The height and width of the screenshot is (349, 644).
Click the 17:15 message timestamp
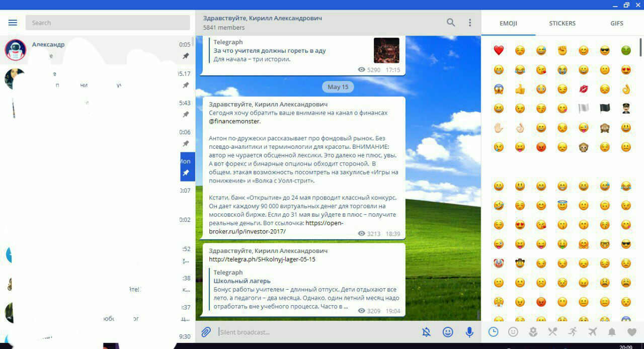[393, 70]
